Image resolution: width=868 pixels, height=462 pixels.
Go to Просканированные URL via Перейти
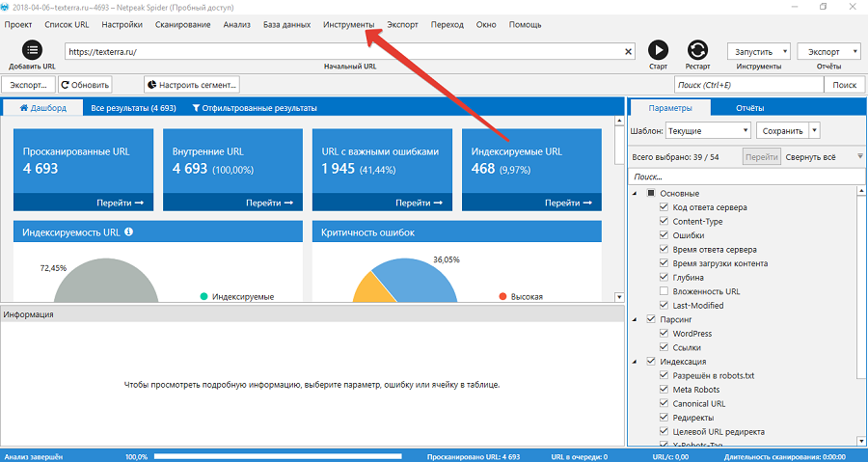point(121,204)
